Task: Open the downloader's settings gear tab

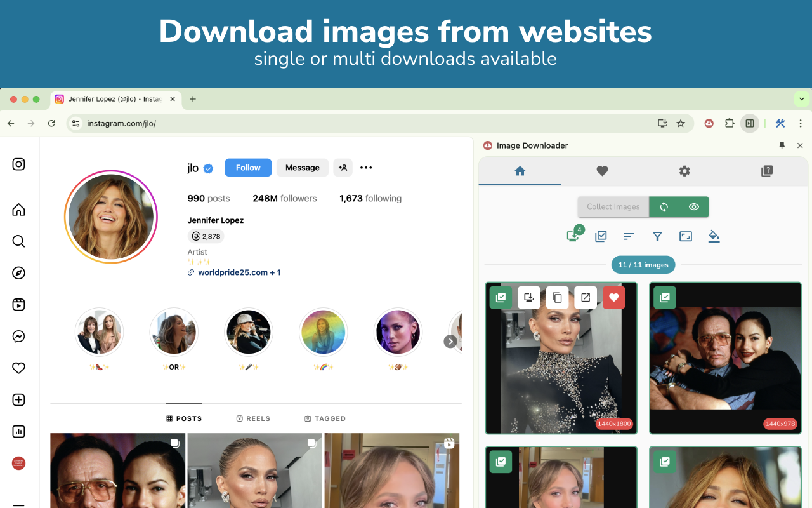Action: 684,171
